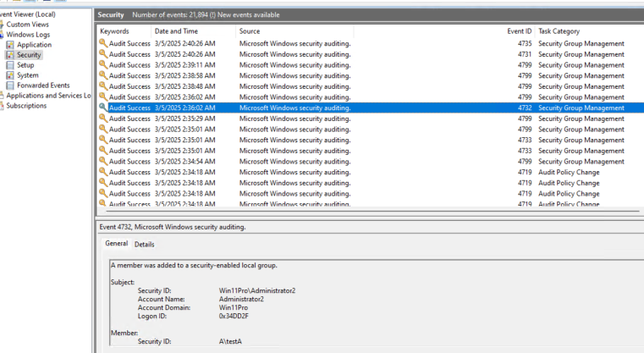Click key icon of event 4735 row
The width and height of the screenshot is (644, 353).
pyautogui.click(x=103, y=43)
